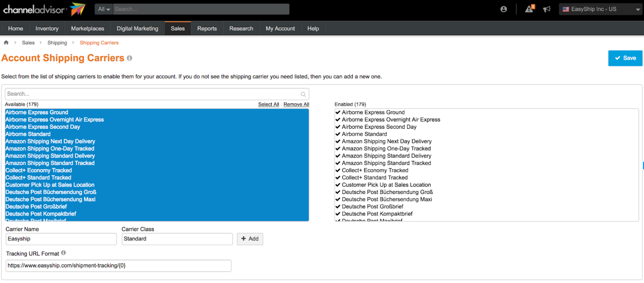Click the Remove All link
This screenshot has height=283, width=644.
296,104
